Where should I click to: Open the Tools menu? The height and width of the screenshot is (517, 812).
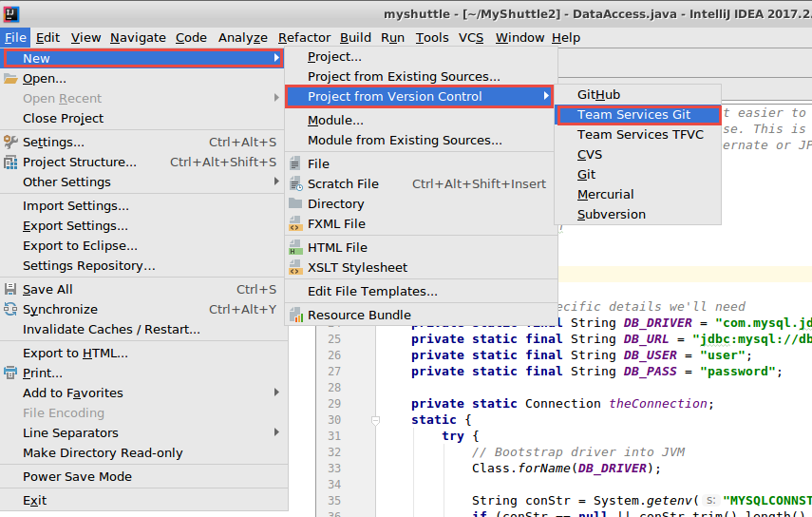432,38
